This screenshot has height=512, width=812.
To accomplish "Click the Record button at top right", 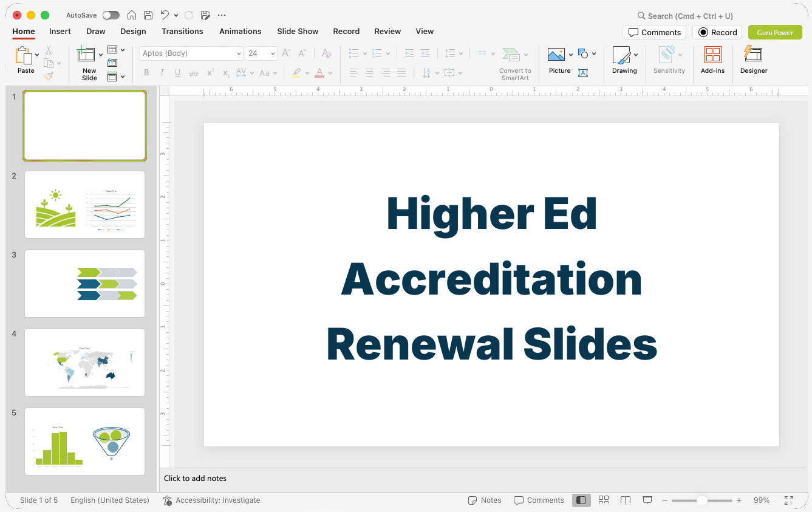I will tap(717, 32).
